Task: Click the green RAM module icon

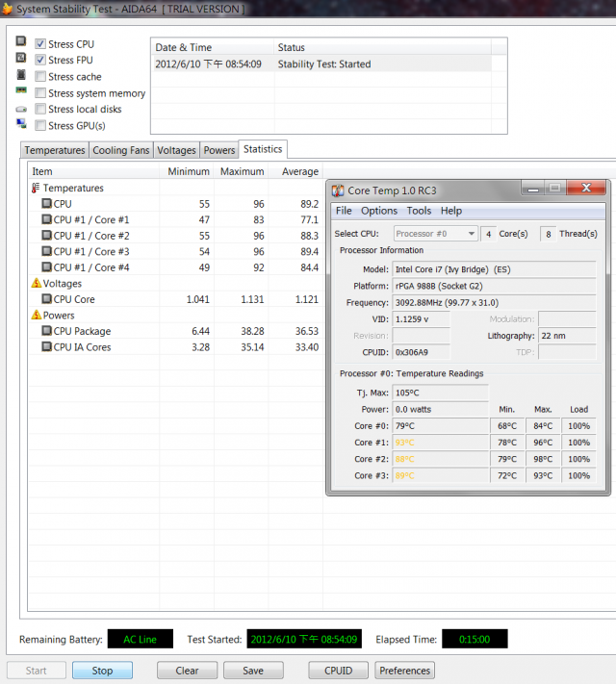Action: click(x=21, y=90)
